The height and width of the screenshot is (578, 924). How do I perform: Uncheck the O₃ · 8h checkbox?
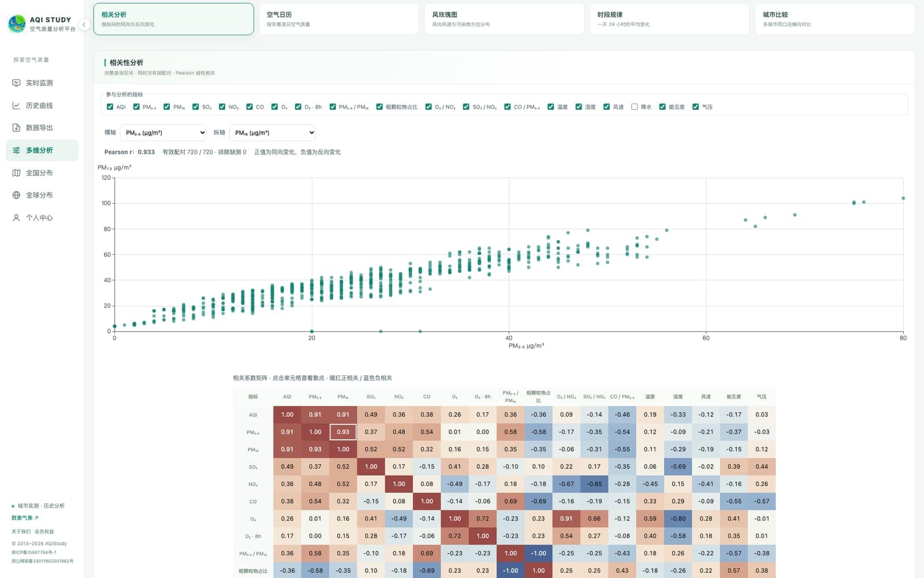click(x=298, y=107)
